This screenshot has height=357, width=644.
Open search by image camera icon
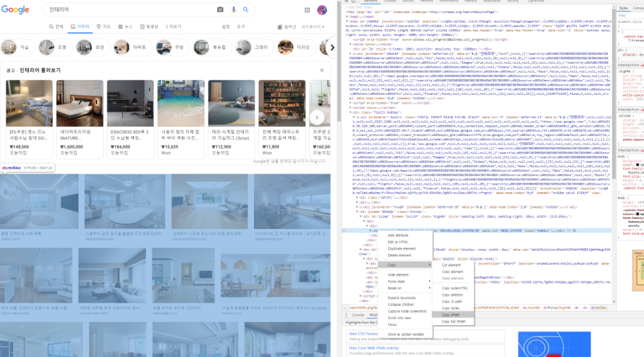[x=220, y=9]
